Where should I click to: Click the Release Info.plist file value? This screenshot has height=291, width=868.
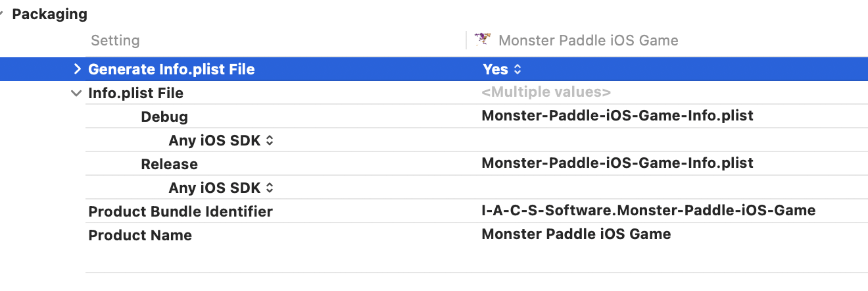[617, 163]
